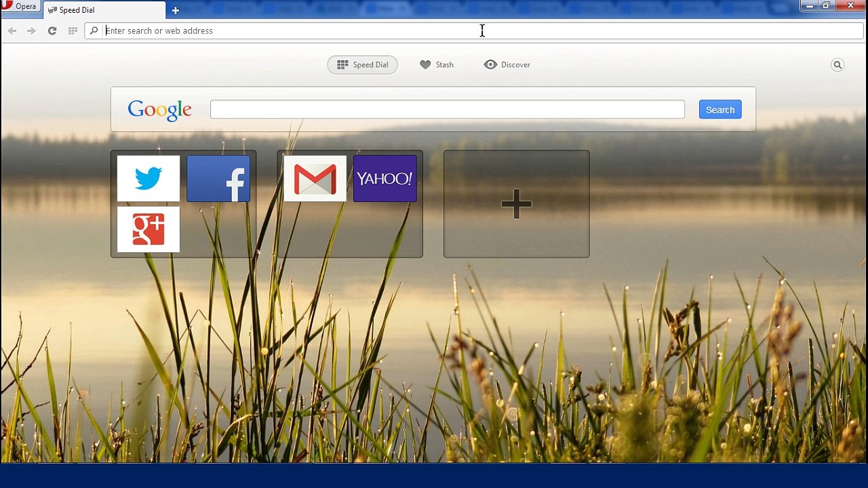Viewport: 868px width, 488px height.
Task: Open the Google+ speed dial tile
Action: point(149,230)
